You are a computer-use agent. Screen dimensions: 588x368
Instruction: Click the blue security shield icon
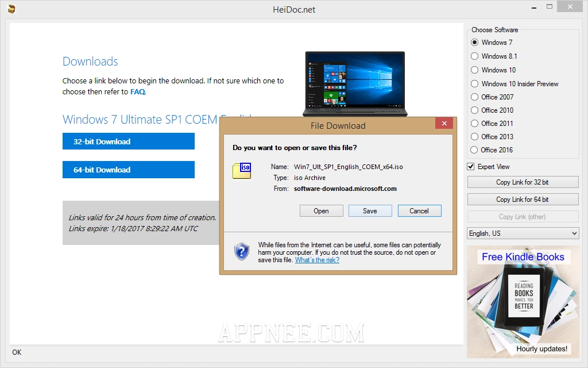coord(242,252)
